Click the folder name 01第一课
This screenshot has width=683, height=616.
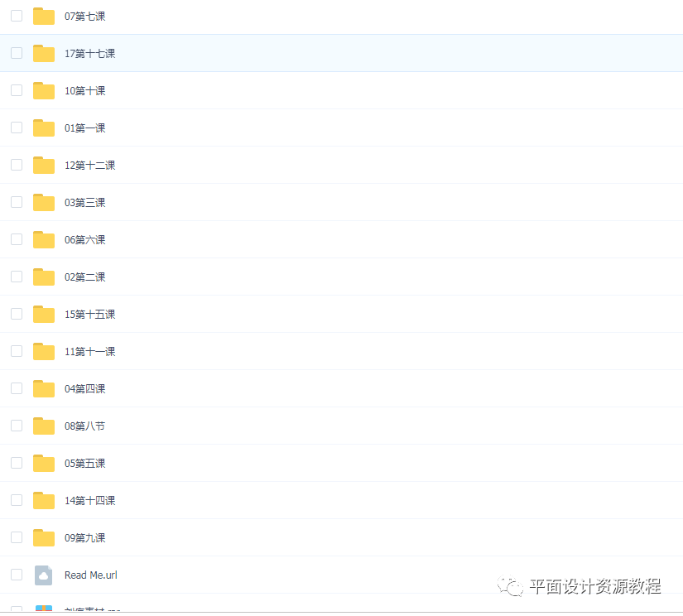click(x=85, y=128)
